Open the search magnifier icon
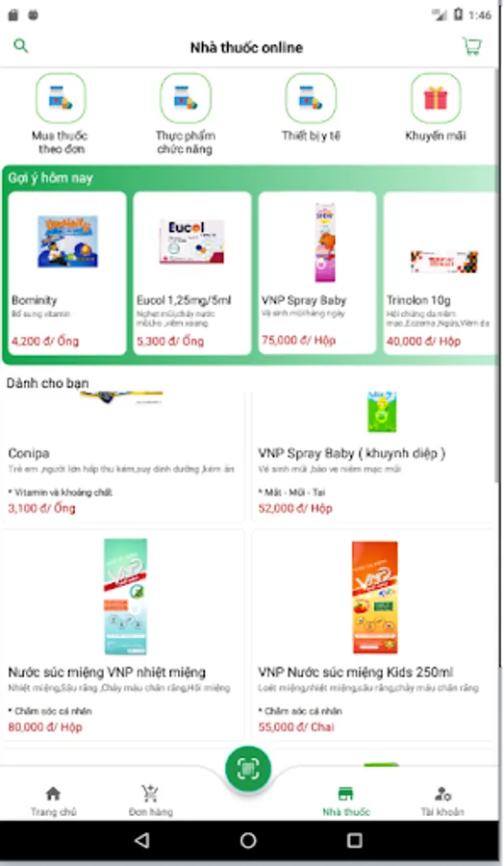Screen dimensions: 504x866 point(20,46)
